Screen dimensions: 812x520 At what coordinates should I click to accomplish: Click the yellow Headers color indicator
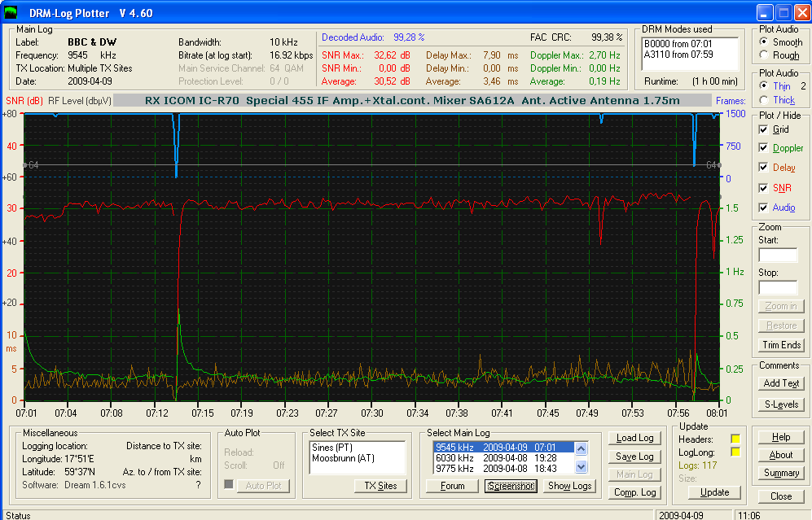(x=735, y=439)
